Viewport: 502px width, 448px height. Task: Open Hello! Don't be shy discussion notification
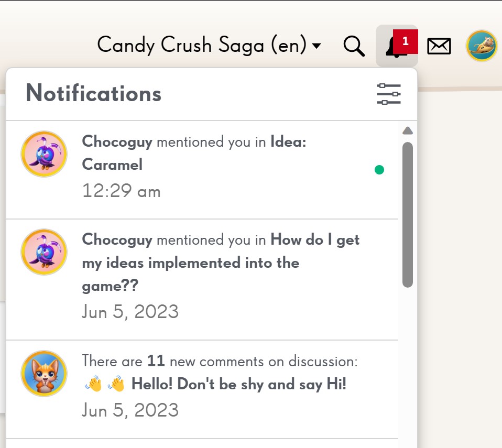click(x=202, y=389)
